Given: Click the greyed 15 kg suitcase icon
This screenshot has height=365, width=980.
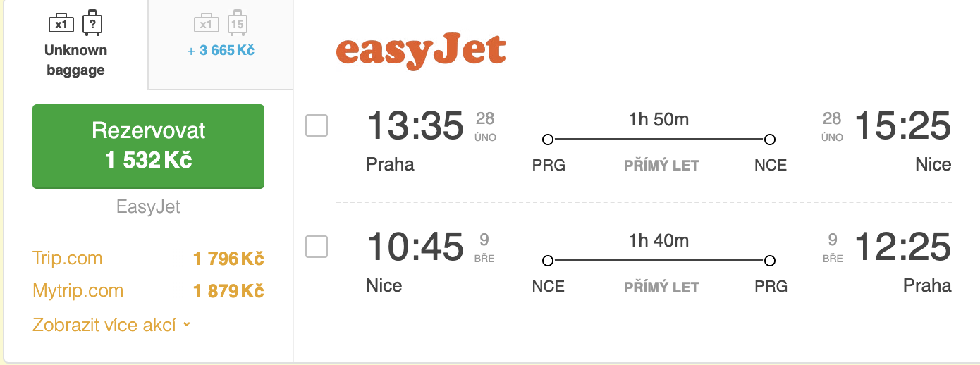Looking at the screenshot, I should [x=237, y=23].
